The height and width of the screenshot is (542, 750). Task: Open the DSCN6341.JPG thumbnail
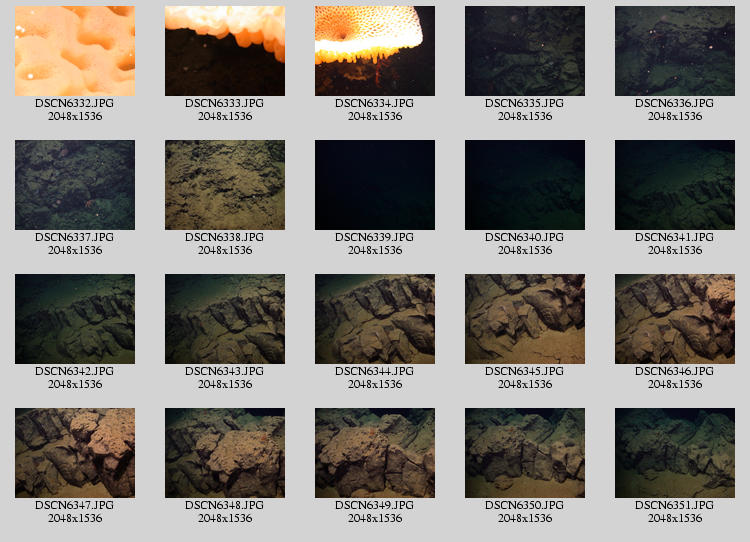pos(675,185)
